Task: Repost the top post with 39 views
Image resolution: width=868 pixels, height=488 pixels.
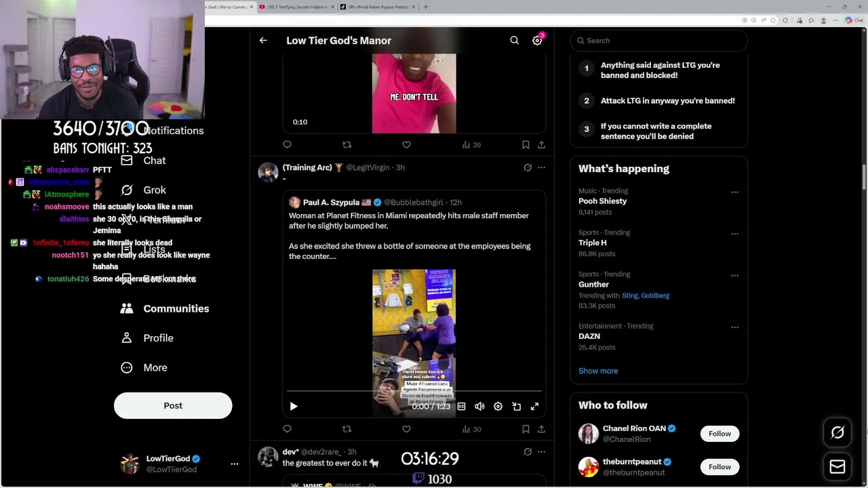Action: [347, 144]
